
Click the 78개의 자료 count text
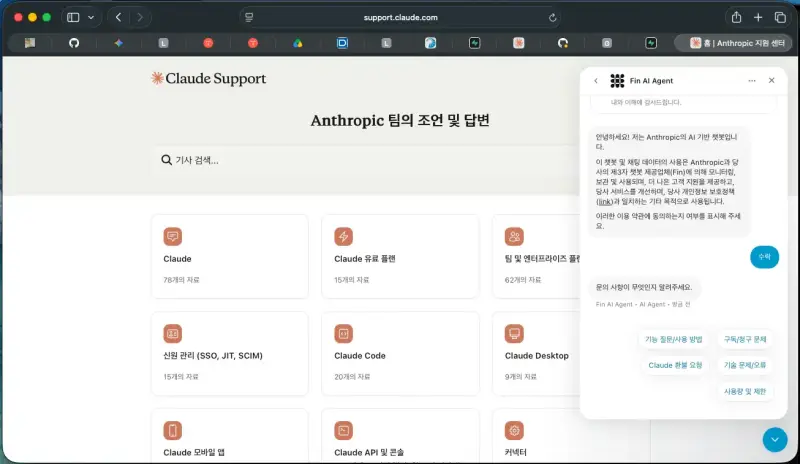(x=181, y=280)
